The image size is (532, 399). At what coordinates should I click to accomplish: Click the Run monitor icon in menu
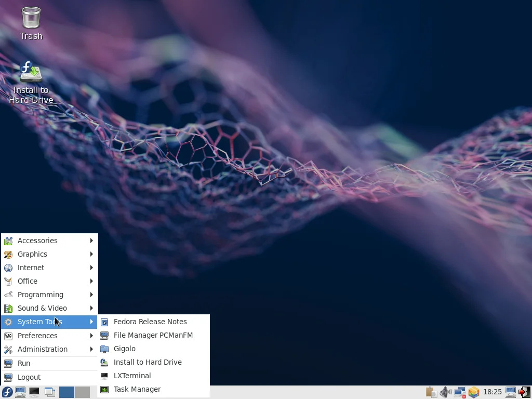point(8,363)
